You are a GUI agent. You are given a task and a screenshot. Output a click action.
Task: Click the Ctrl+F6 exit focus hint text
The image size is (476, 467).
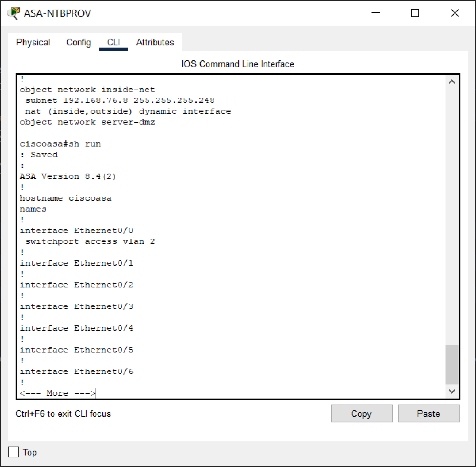[x=62, y=413]
